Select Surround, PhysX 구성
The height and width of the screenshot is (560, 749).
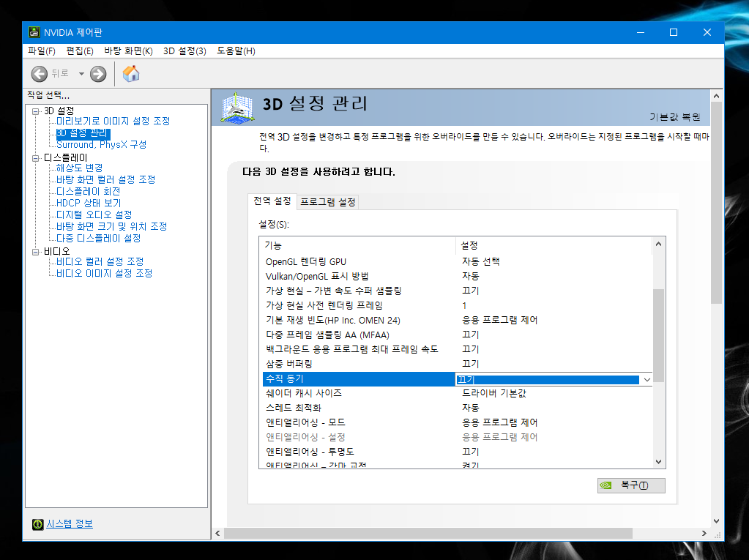coord(101,145)
